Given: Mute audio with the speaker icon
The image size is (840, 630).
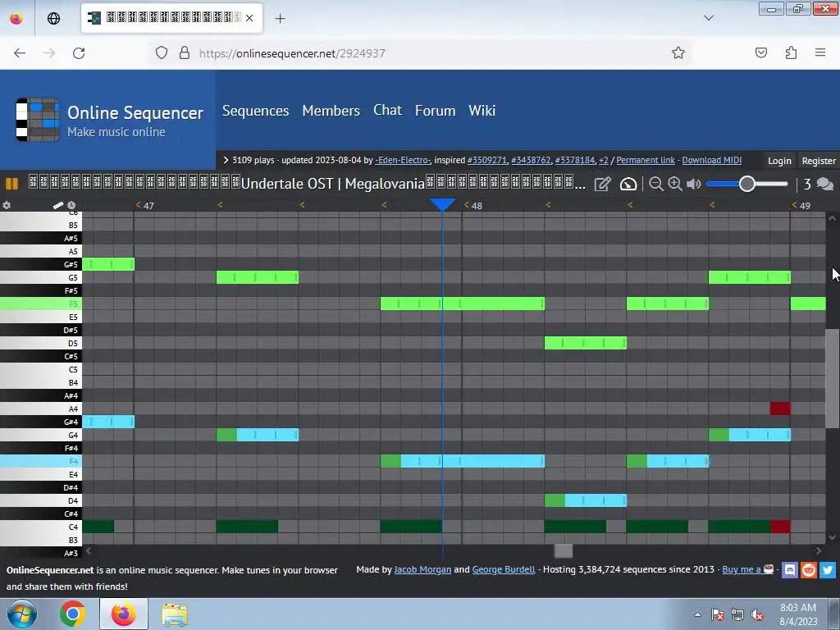Looking at the screenshot, I should pyautogui.click(x=694, y=185).
